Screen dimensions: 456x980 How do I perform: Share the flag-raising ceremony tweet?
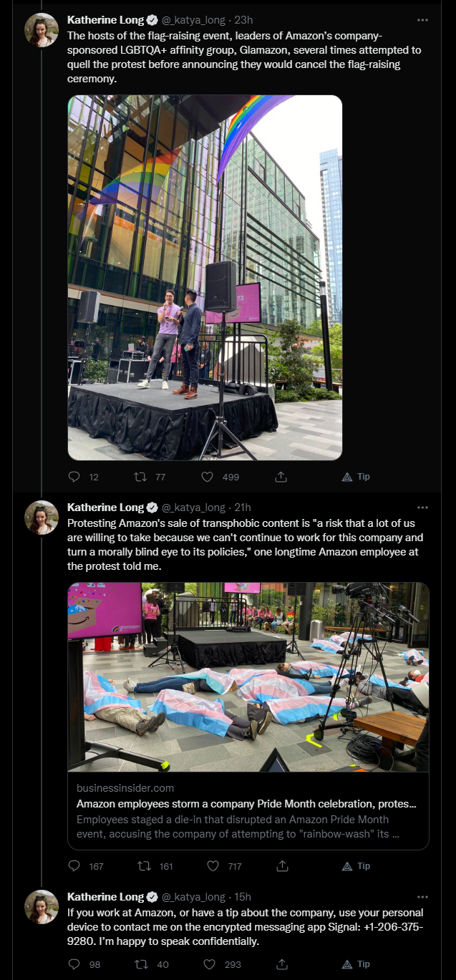pos(281,477)
